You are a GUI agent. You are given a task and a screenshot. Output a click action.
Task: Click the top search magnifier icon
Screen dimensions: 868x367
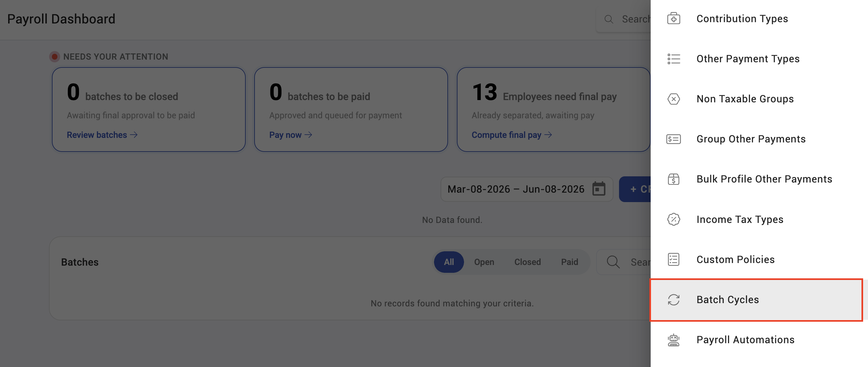point(609,19)
